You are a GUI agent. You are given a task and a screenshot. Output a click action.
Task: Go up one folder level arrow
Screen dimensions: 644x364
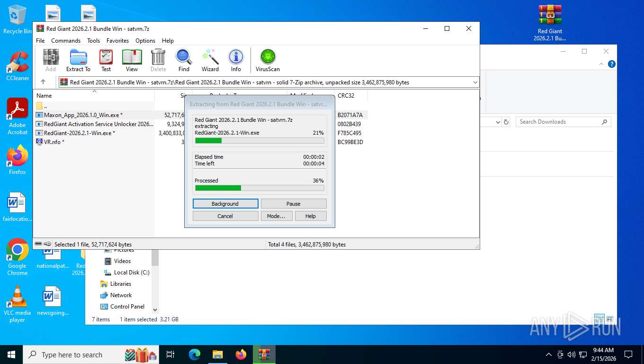(43, 82)
